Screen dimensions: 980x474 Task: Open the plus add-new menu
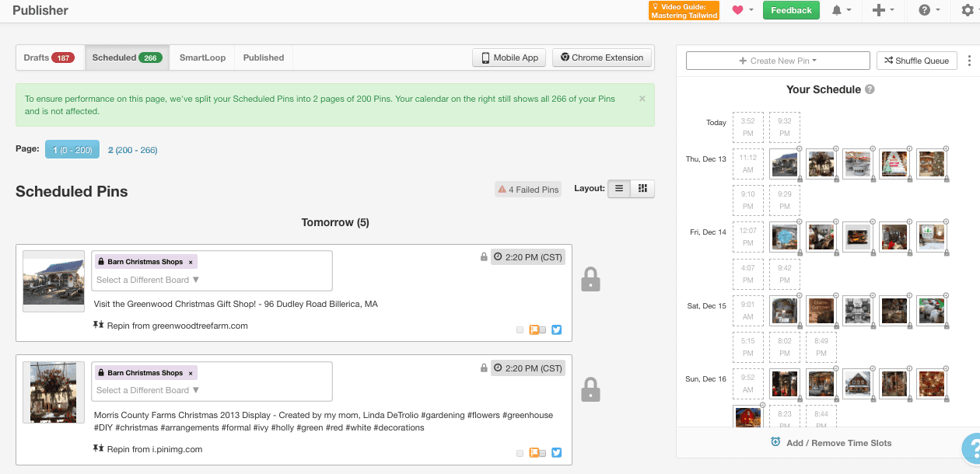[x=883, y=10]
